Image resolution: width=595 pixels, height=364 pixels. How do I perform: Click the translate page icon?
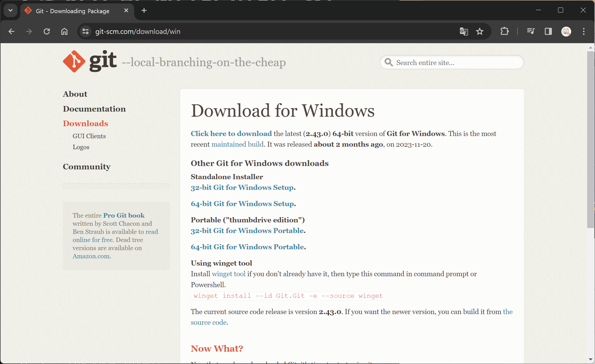point(464,31)
